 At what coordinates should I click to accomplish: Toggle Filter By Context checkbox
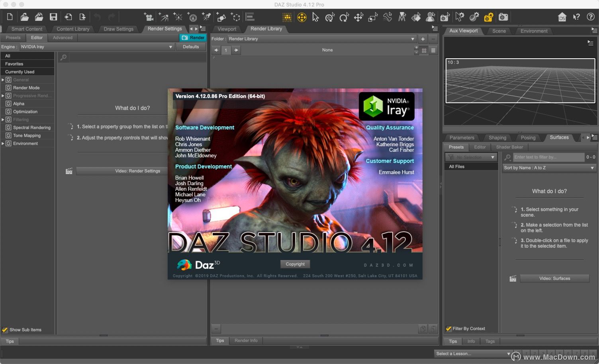[x=449, y=329]
